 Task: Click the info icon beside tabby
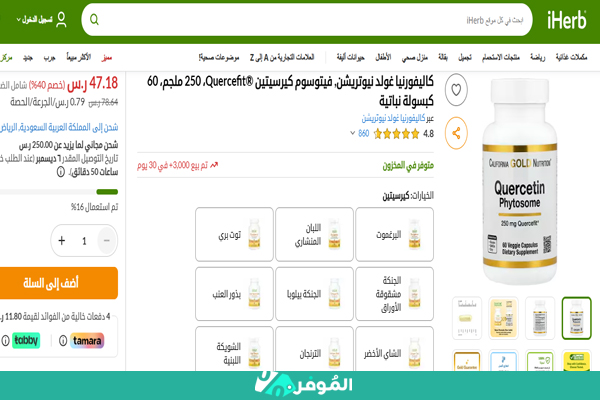(5, 340)
